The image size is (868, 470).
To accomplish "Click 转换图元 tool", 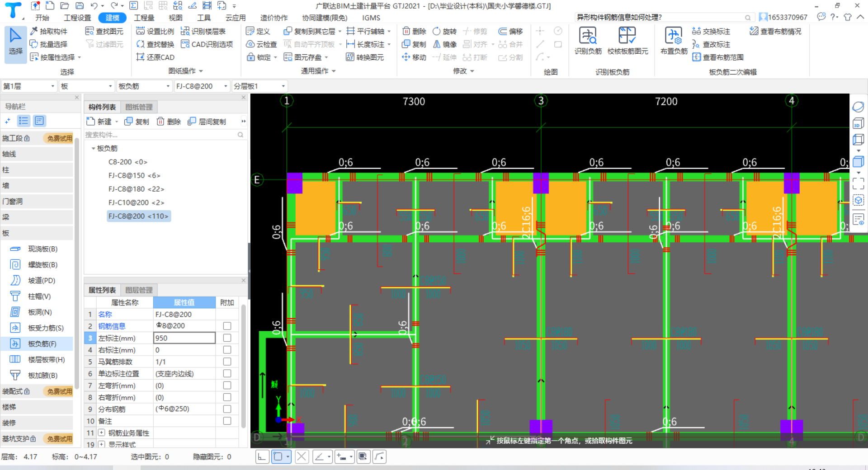I will pos(365,57).
